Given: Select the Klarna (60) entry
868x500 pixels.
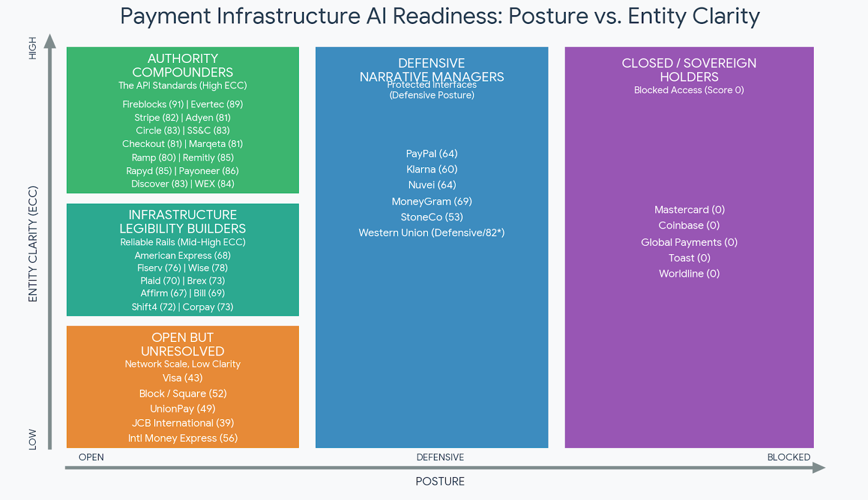Looking at the screenshot, I should point(432,169).
